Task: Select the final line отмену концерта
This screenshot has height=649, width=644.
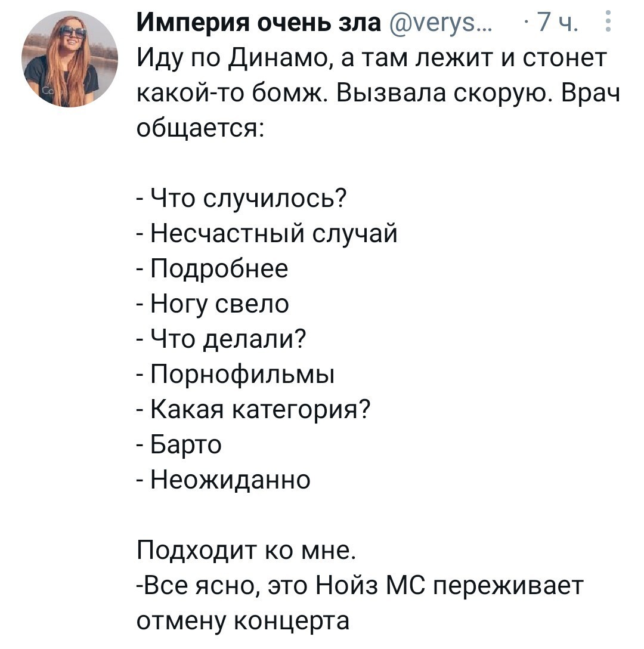Action: 243,621
